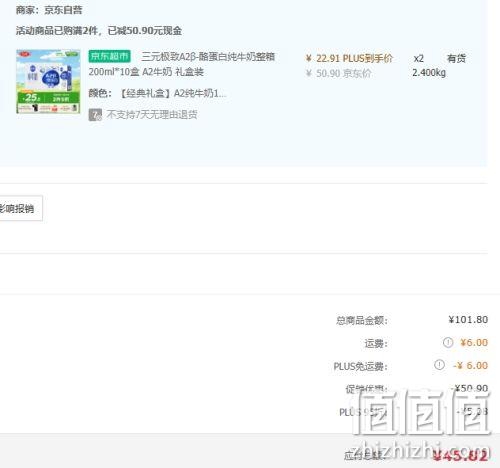This screenshot has height=468, width=500.
Task: Select the 200ml*10盒 A2牛奶 礼盒装 line
Action: pyautogui.click(x=146, y=72)
